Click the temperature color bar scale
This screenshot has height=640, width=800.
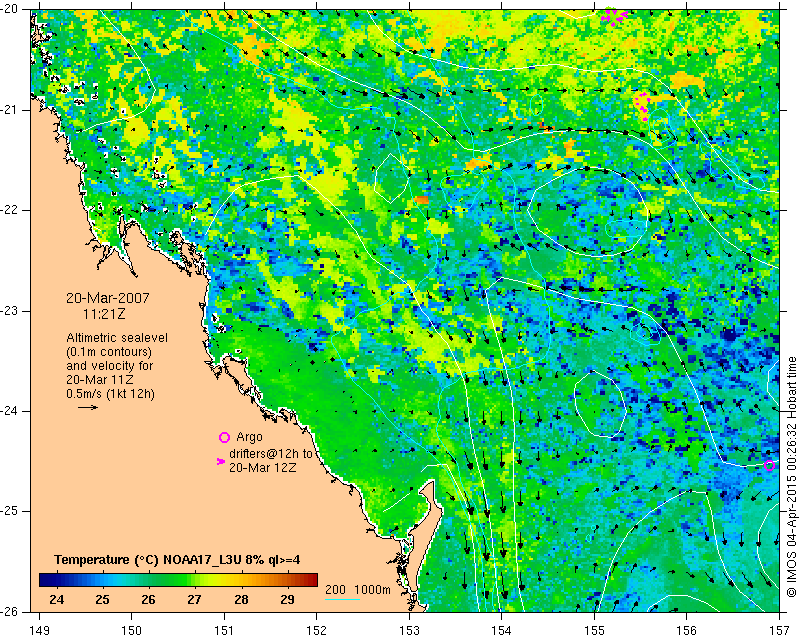point(178,580)
